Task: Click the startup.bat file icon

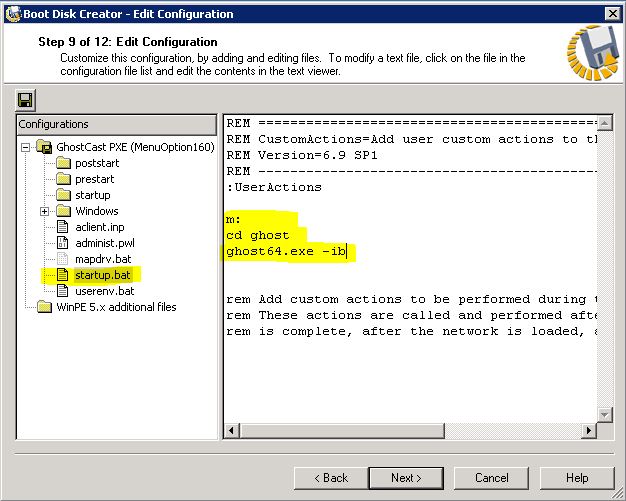Action: pyautogui.click(x=63, y=275)
